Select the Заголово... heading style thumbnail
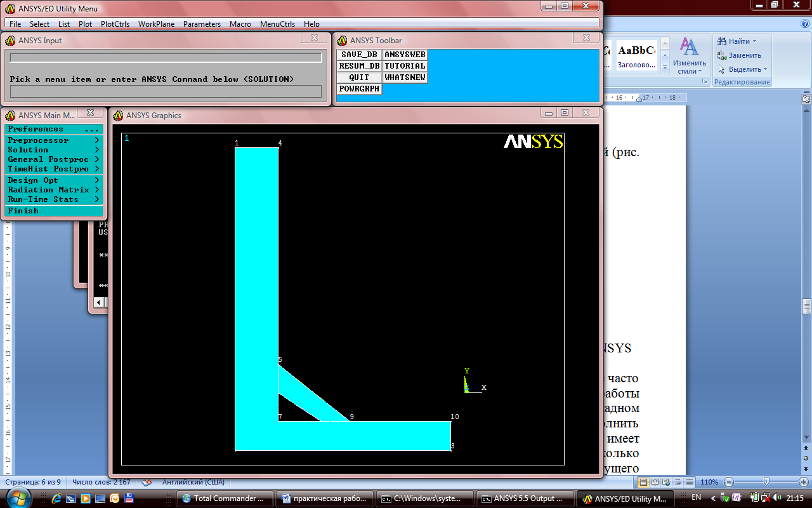Viewport: 812px width, 508px height. click(x=637, y=56)
